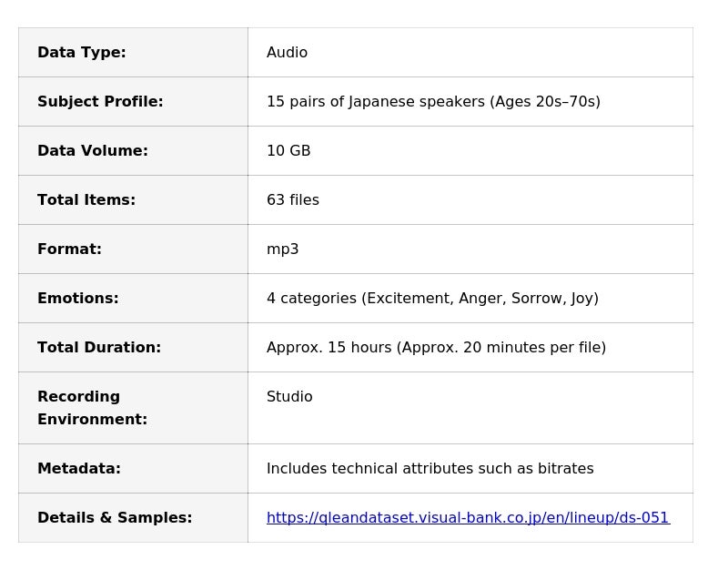The width and height of the screenshot is (728, 570).
Task: Select the "Audio" value text
Action: click(x=287, y=53)
